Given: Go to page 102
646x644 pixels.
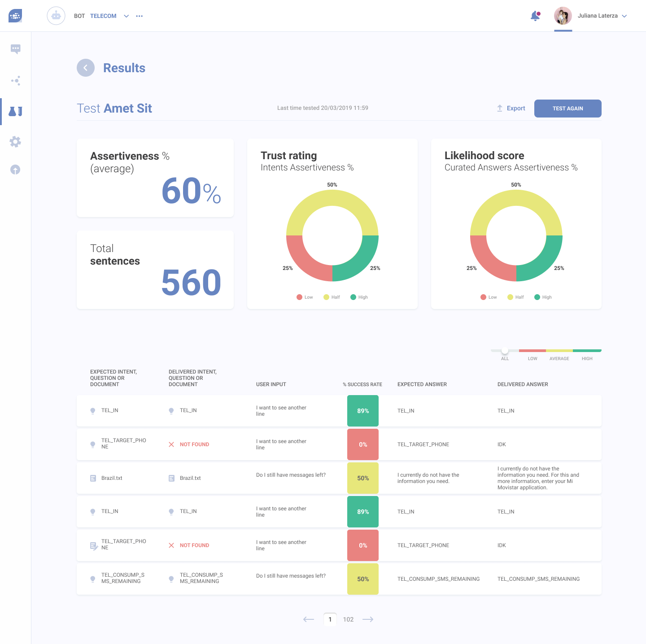Looking at the screenshot, I should pos(348,619).
